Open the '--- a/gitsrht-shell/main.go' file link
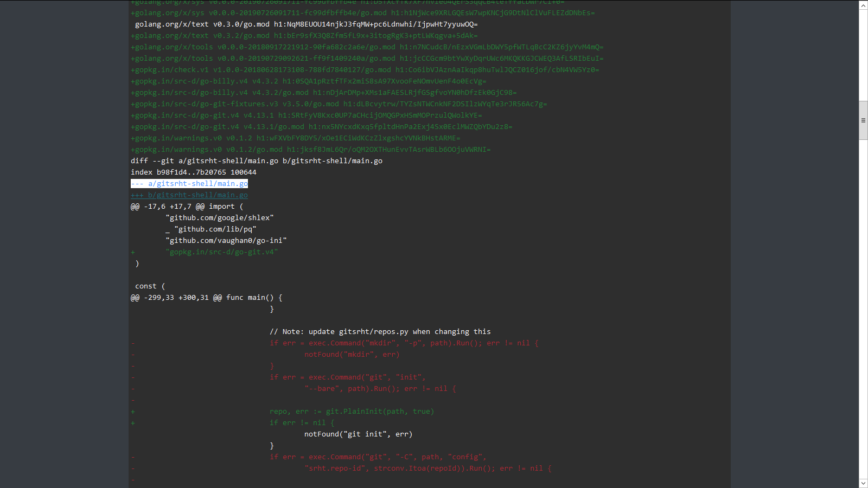This screenshot has width=868, height=488. pyautogui.click(x=189, y=184)
